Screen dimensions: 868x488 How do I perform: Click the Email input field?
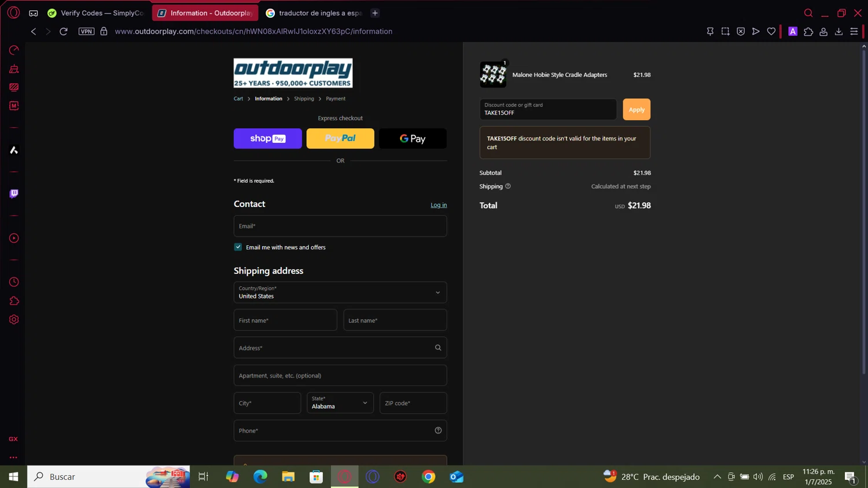point(340,226)
